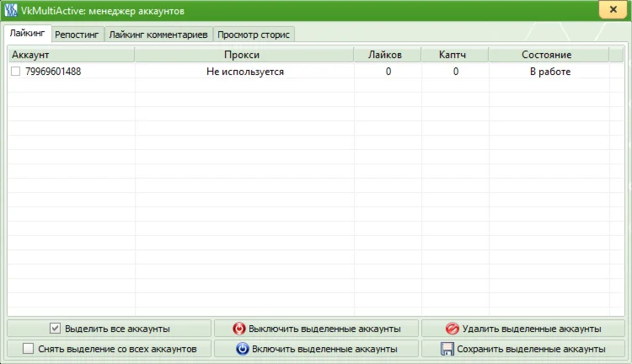The height and width of the screenshot is (364, 632).
Task: Click the red power icon for disabling accounts
Action: 239,329
